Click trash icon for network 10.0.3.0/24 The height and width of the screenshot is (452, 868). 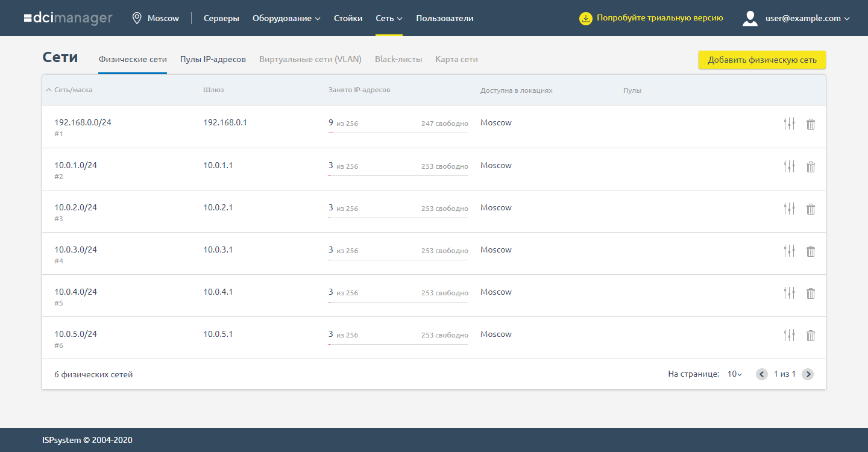(x=811, y=251)
